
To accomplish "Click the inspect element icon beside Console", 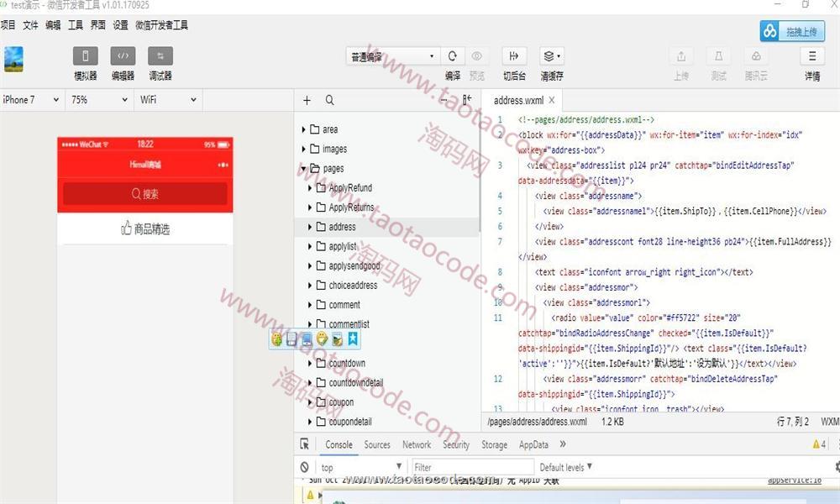I will [x=305, y=444].
